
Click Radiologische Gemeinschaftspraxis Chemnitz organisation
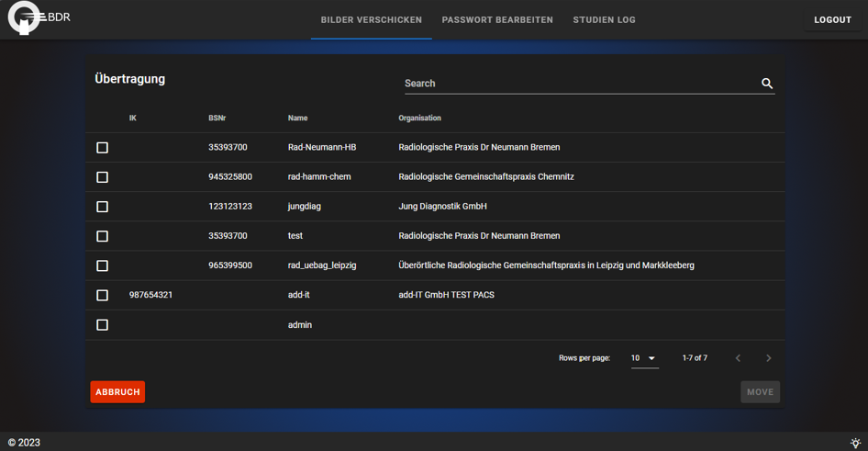tap(486, 176)
